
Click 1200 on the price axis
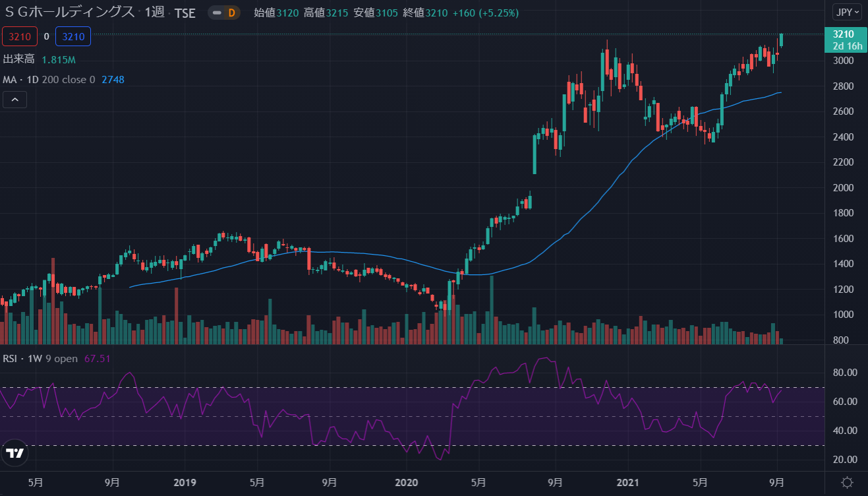(x=844, y=290)
